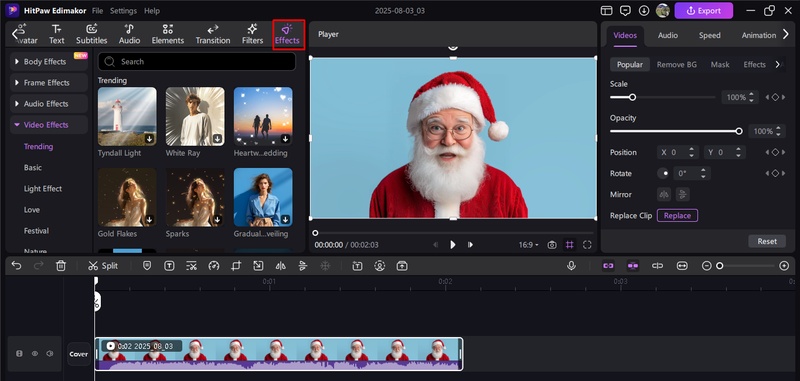Image resolution: width=800 pixels, height=381 pixels.
Task: Step to the next frame
Action: [470, 245]
